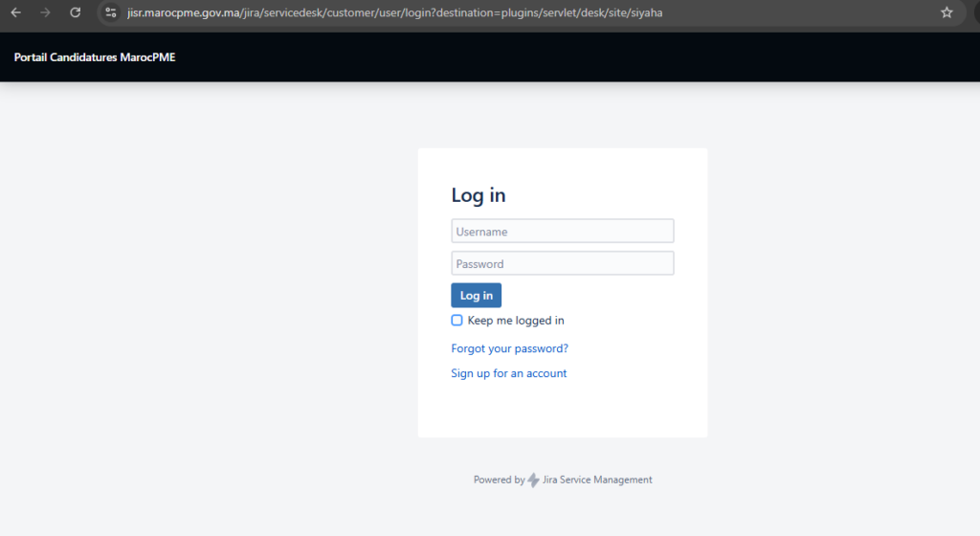Focus the Password input field

click(562, 263)
